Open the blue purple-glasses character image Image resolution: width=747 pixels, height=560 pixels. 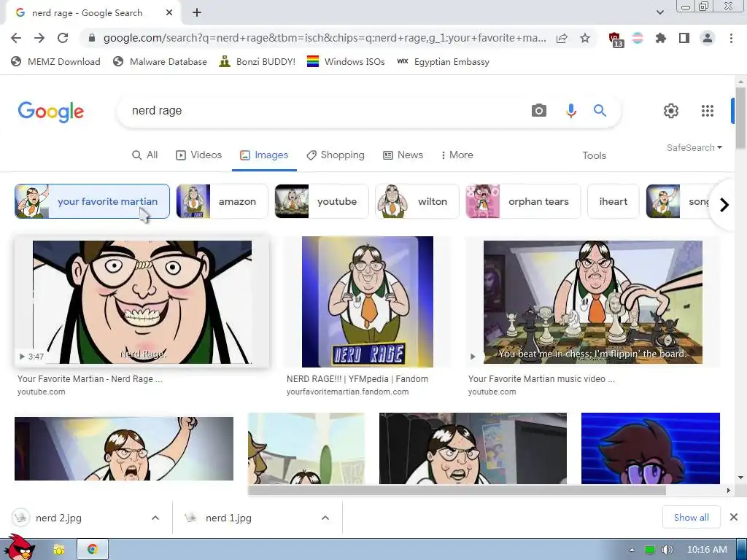[x=650, y=448]
